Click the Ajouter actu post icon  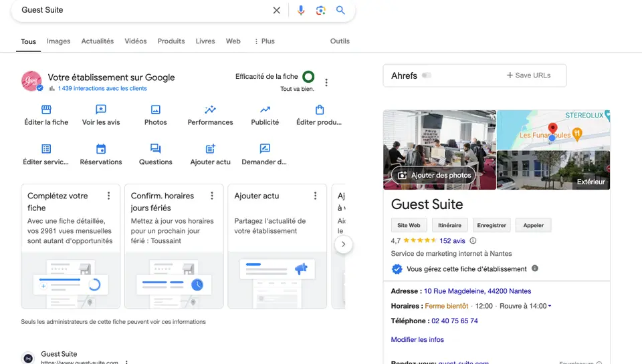(210, 148)
